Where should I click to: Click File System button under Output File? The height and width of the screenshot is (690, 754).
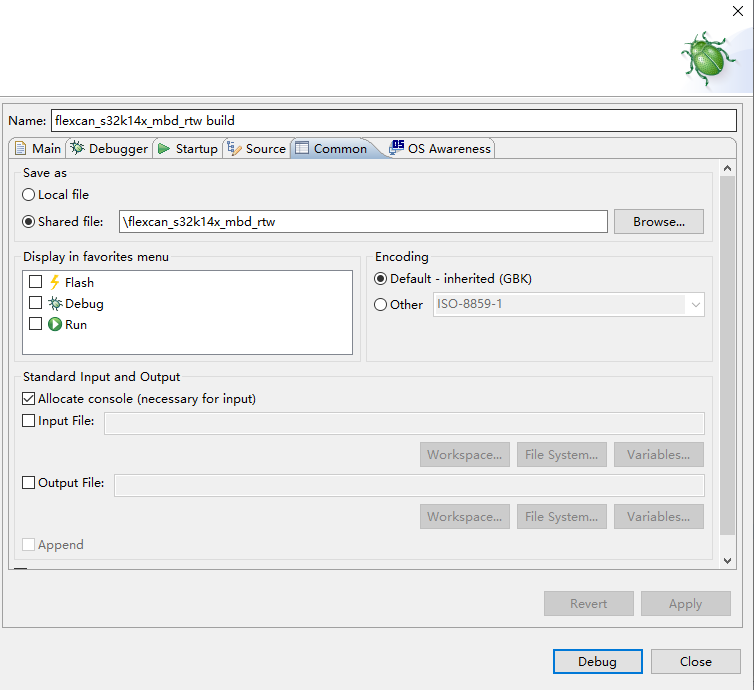click(x=562, y=516)
